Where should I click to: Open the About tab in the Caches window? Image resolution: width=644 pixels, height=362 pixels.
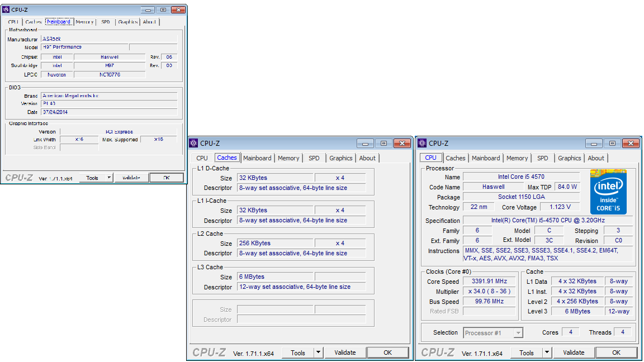[x=367, y=158]
